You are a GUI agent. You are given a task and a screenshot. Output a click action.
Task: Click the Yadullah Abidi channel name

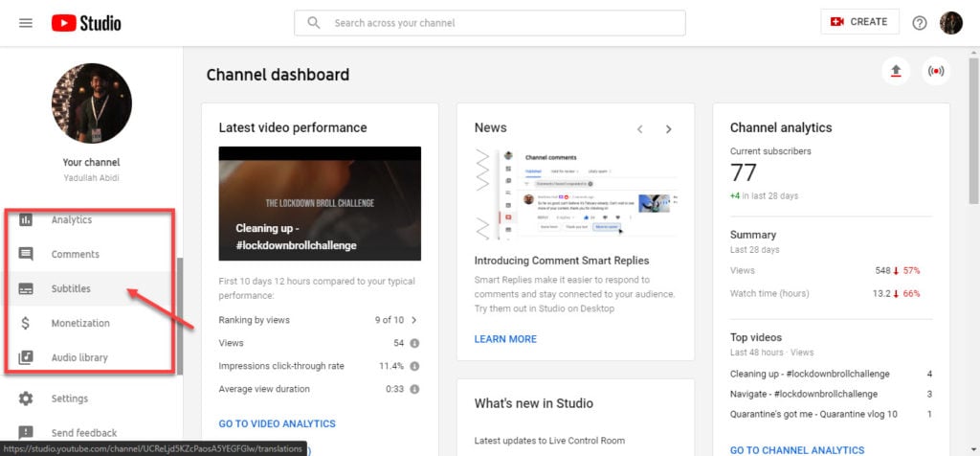(91, 177)
